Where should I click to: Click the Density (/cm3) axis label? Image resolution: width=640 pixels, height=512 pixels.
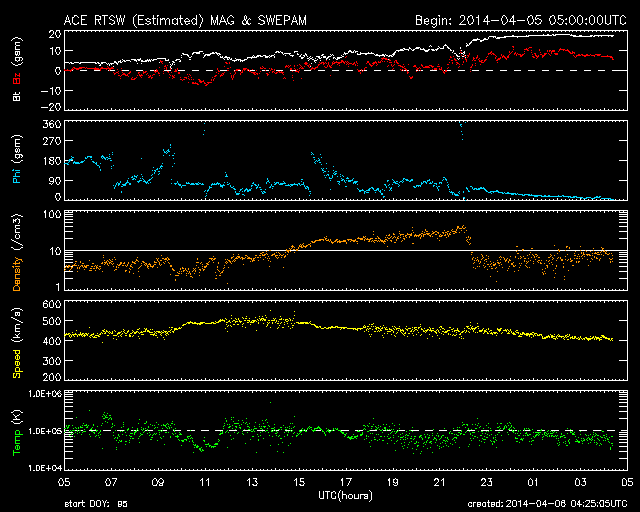(16, 252)
